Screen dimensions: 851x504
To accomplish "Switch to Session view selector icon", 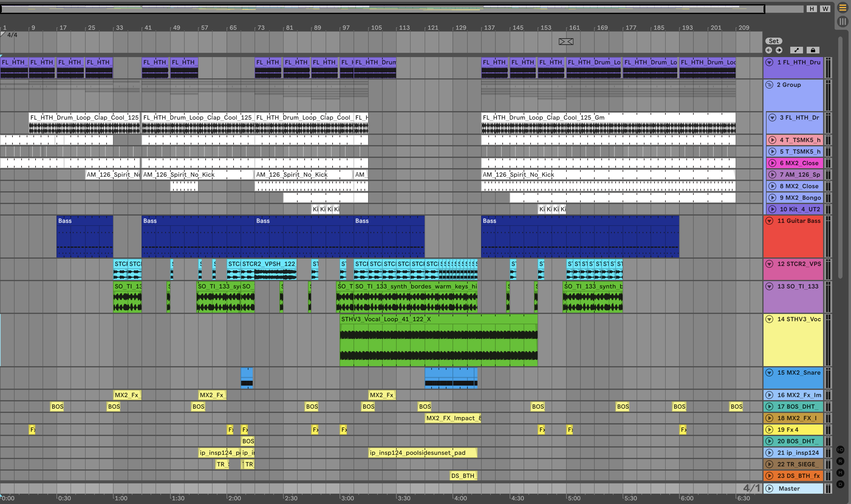I will [842, 22].
